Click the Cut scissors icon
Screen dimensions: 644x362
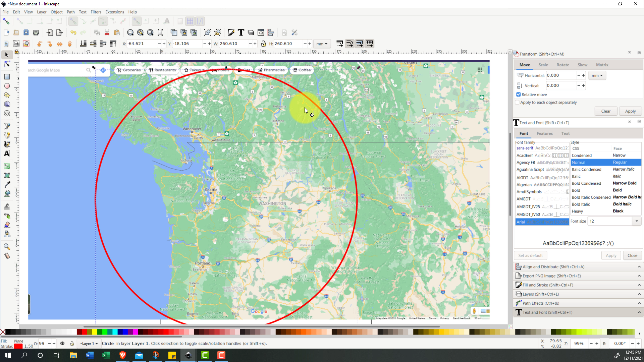[x=107, y=33]
